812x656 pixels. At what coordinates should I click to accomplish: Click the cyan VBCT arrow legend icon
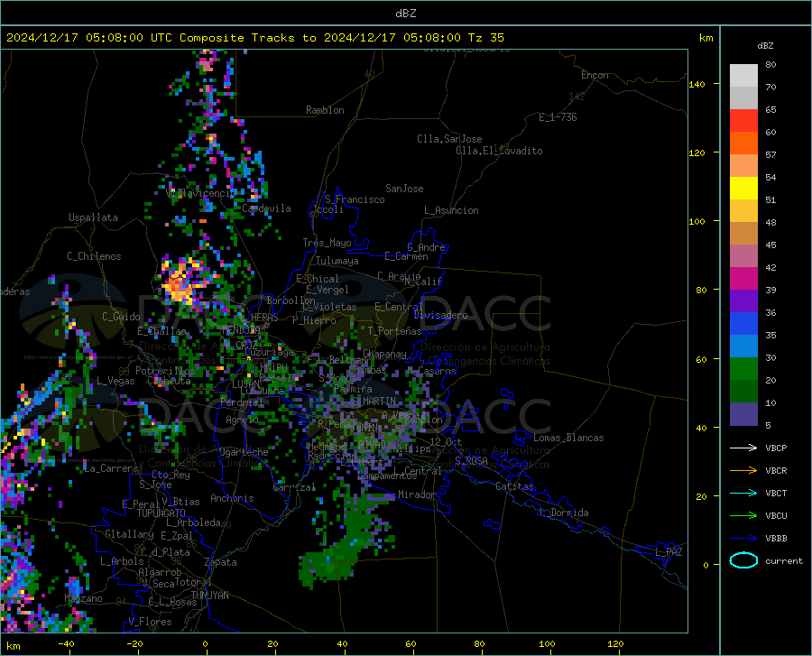pyautogui.click(x=743, y=493)
